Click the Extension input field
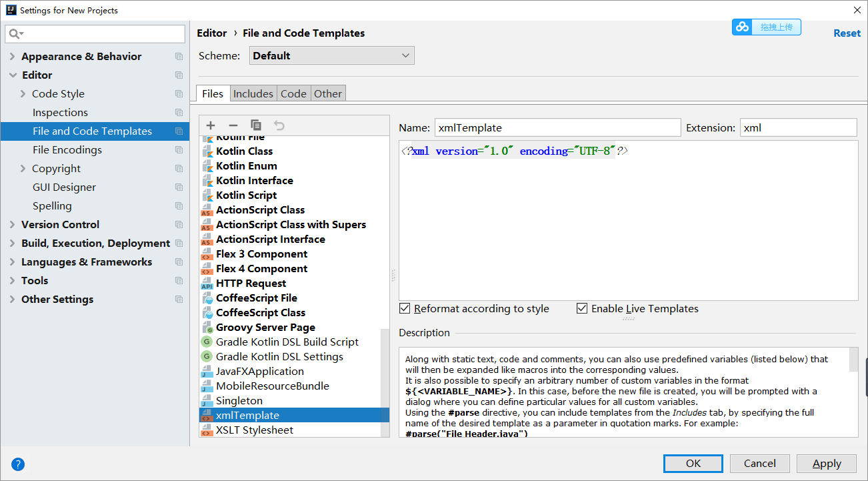 click(x=798, y=127)
